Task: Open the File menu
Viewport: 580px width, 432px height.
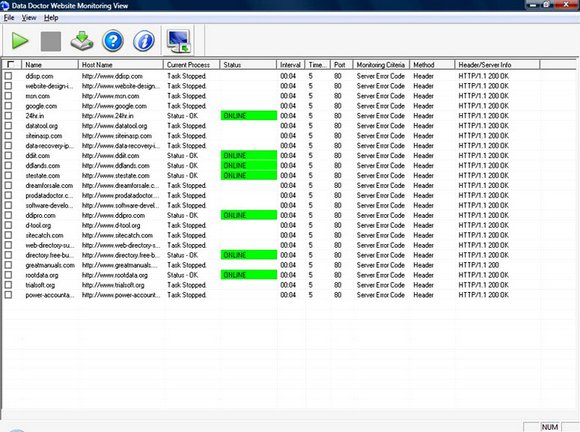Action: click(9, 18)
